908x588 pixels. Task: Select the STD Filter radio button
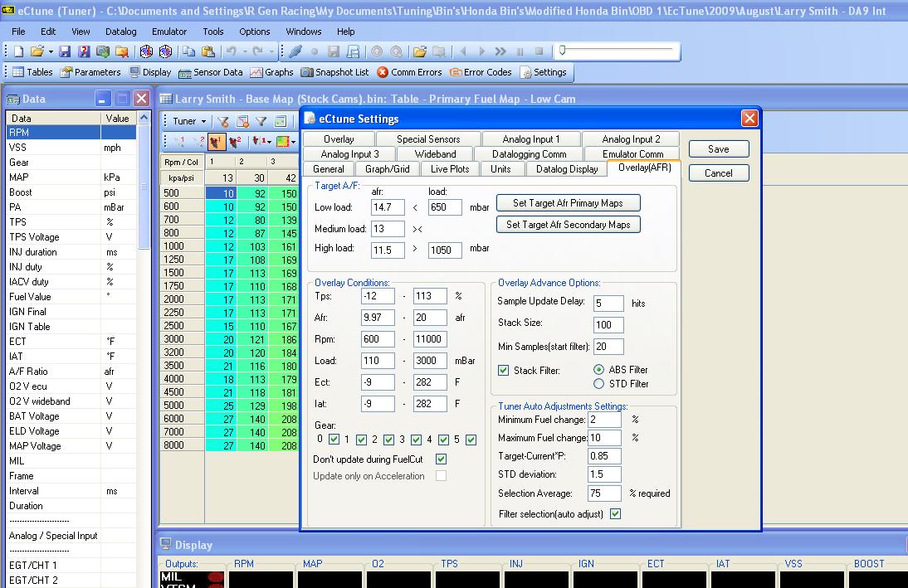598,384
